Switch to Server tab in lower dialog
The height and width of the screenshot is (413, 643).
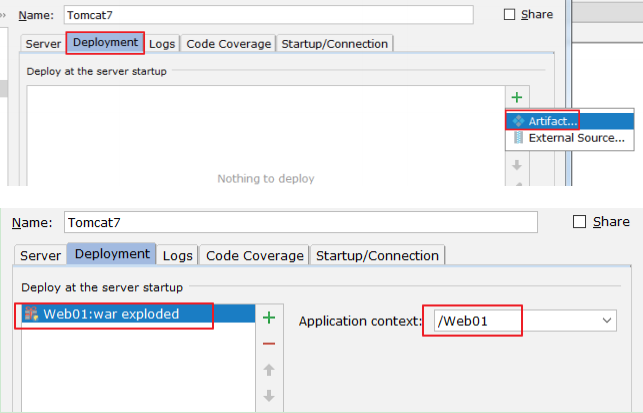point(40,256)
